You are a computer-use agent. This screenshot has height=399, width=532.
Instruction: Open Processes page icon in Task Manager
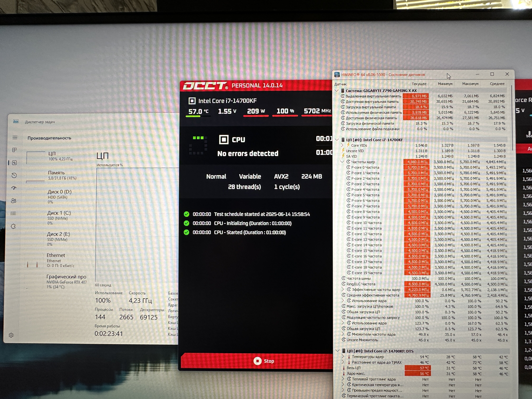[14, 150]
